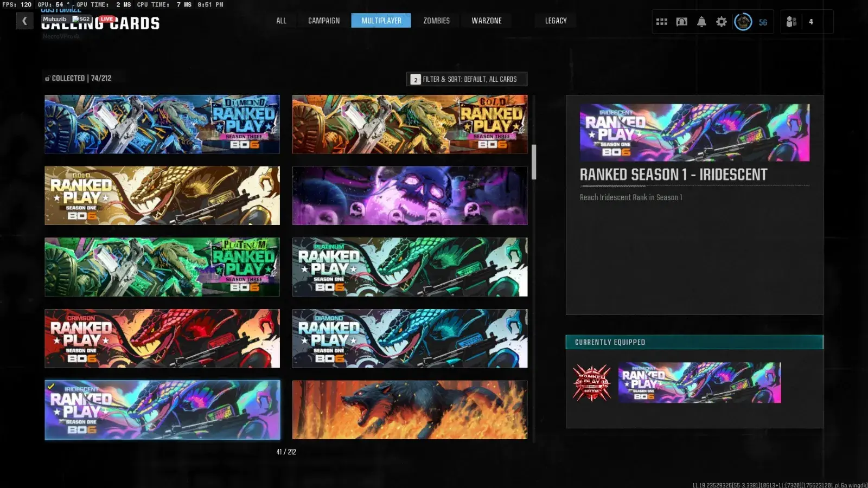
Task: Switch to the Warzone tab
Action: pos(486,21)
